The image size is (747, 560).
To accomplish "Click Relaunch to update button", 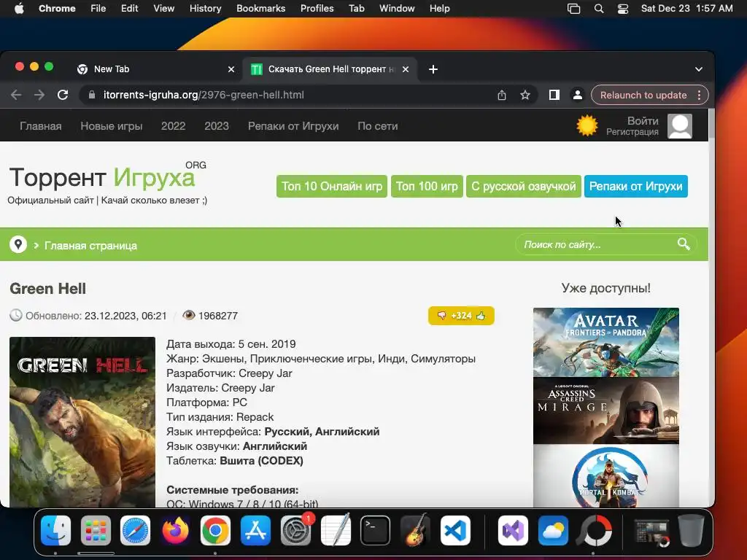I will coord(643,95).
